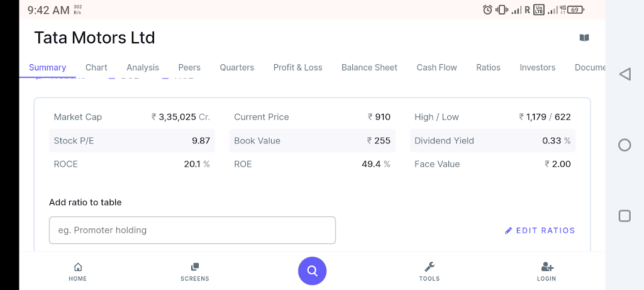Screen dimensions: 644x290
Task: Tap the alarm clock status icon
Action: click(487, 10)
